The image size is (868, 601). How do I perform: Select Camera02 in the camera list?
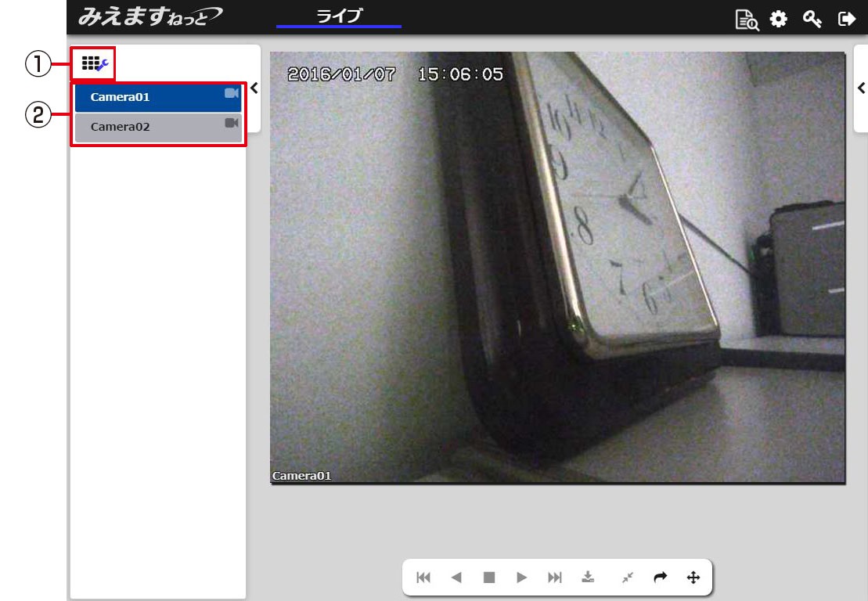pos(121,127)
